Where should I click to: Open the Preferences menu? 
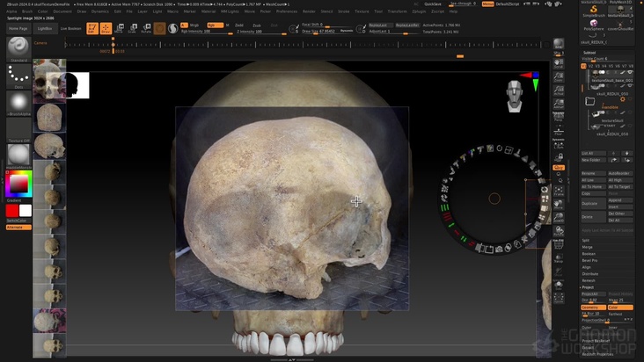pyautogui.click(x=287, y=11)
